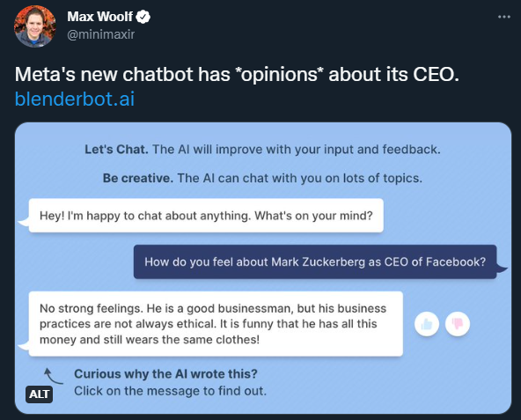
Task: Click the verified badge next to Max Woolf
Action: point(143,17)
